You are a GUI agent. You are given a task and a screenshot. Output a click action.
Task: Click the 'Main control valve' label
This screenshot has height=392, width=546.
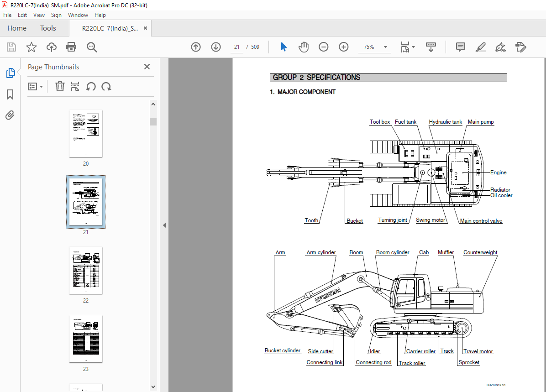click(x=481, y=221)
